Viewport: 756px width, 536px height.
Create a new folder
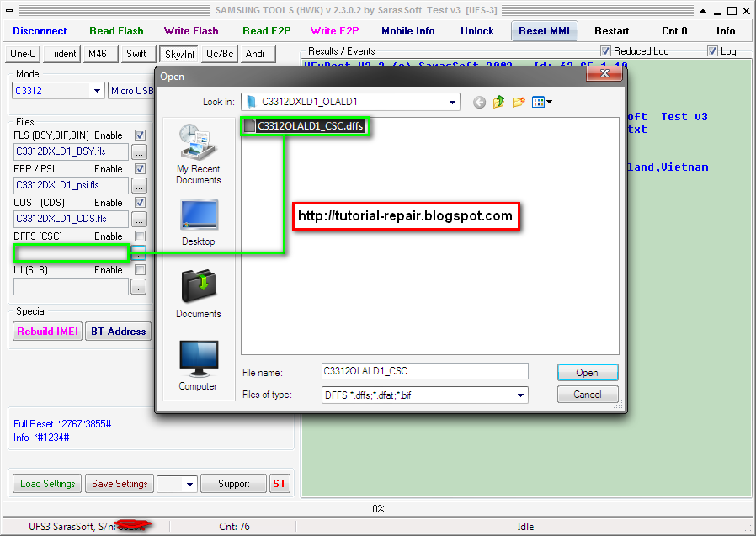point(518,101)
